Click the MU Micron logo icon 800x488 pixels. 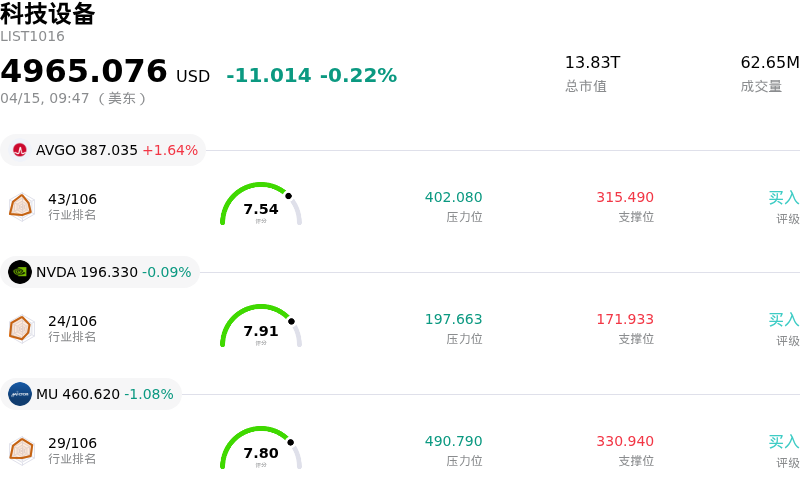pos(20,394)
